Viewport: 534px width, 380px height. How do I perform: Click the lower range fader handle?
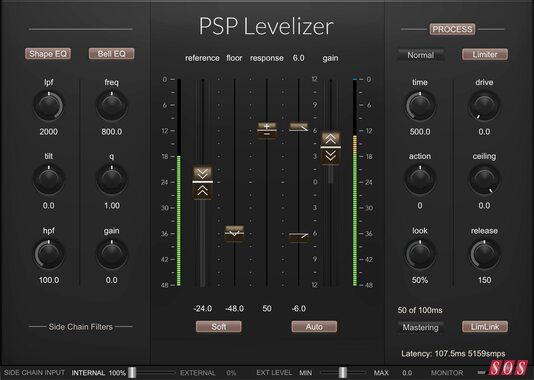(x=299, y=237)
